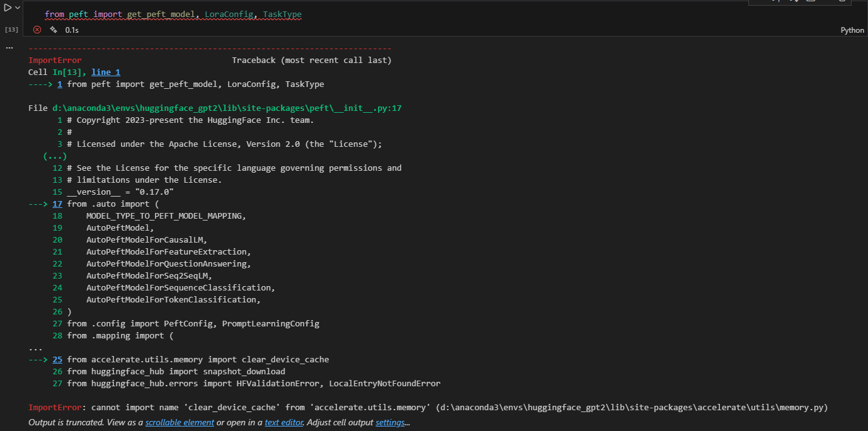The height and width of the screenshot is (431, 868).
Task: Open the run options dropdown arrow
Action: pos(17,7)
